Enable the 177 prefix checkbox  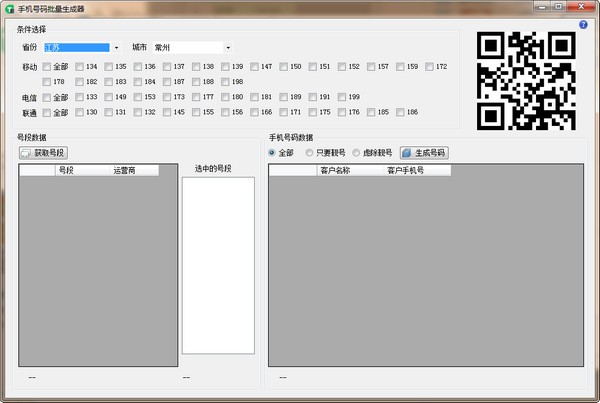pos(196,97)
